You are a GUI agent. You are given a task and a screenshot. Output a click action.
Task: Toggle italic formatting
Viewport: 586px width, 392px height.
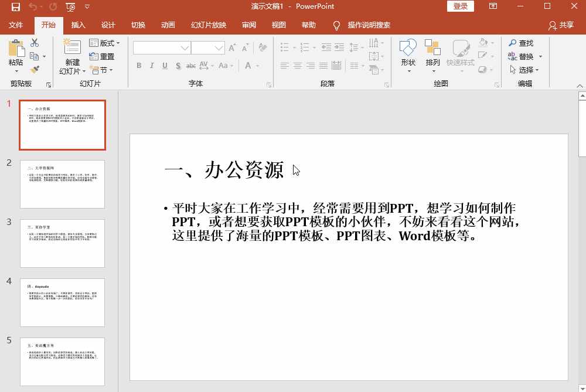(x=152, y=66)
